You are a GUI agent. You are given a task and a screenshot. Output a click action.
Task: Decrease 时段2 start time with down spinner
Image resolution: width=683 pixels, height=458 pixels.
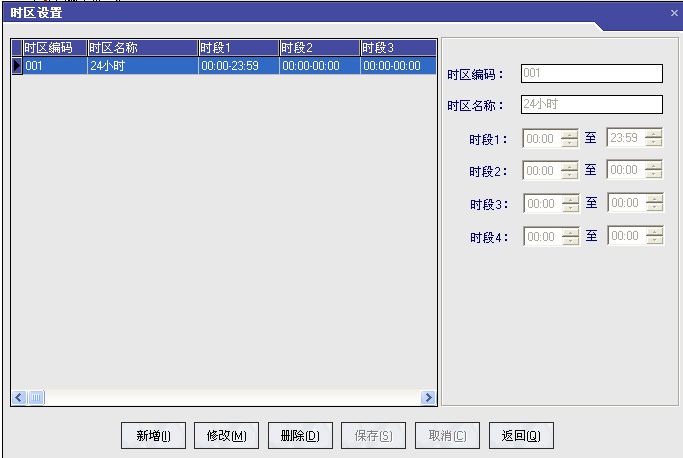click(570, 176)
